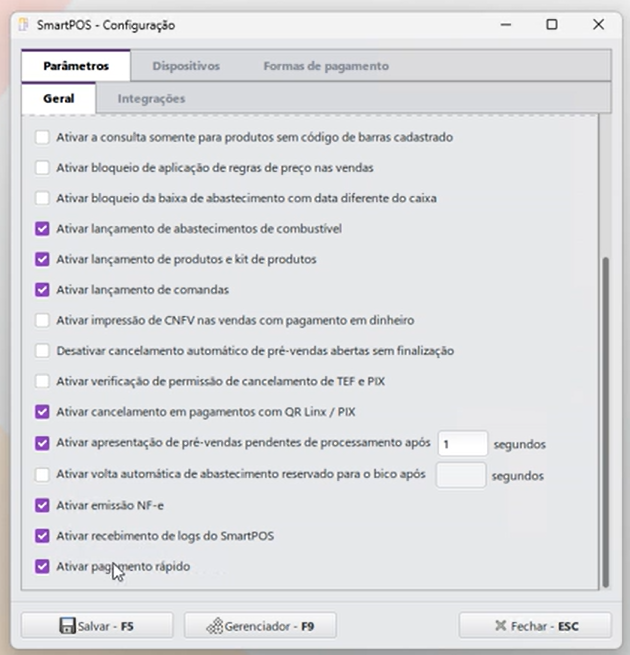Disable lançamento de comandas checkbox
This screenshot has height=655, width=630.
click(x=42, y=289)
